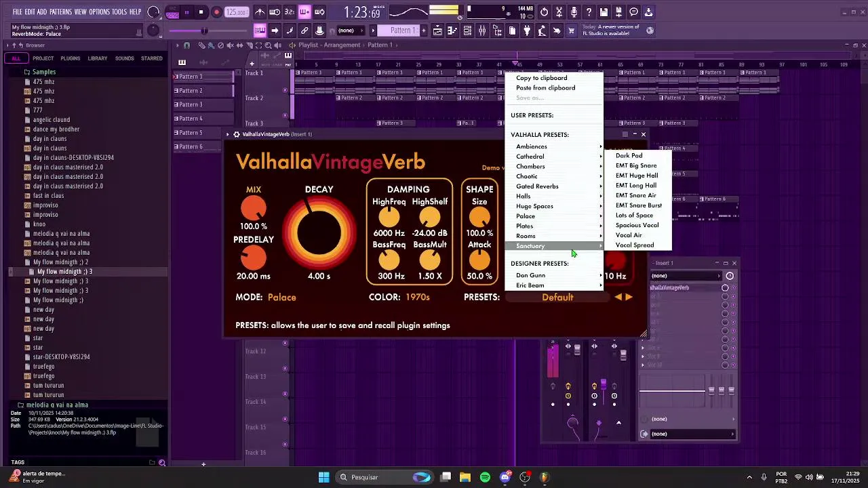Screen dimensions: 868x488
Task: Select Copy to clipboard menu entry
Action: tap(541, 78)
